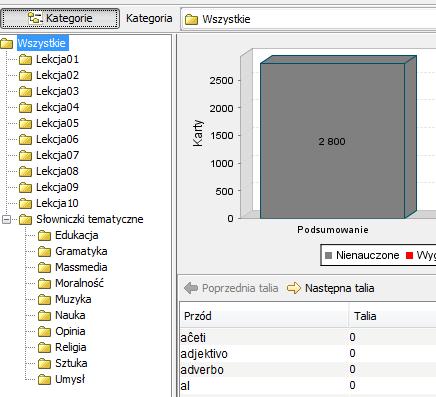Select Lekcja10 in the tree
This screenshot has height=397, width=436.
tap(57, 203)
